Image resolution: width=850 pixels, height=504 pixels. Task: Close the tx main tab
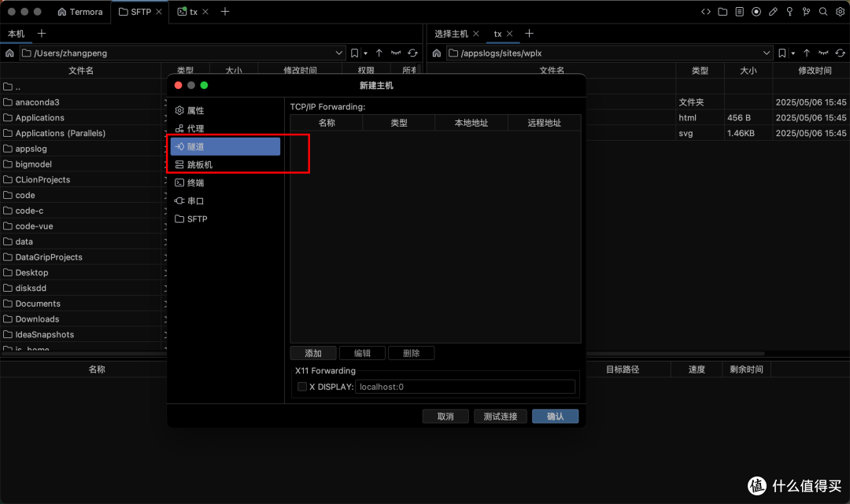tap(205, 12)
